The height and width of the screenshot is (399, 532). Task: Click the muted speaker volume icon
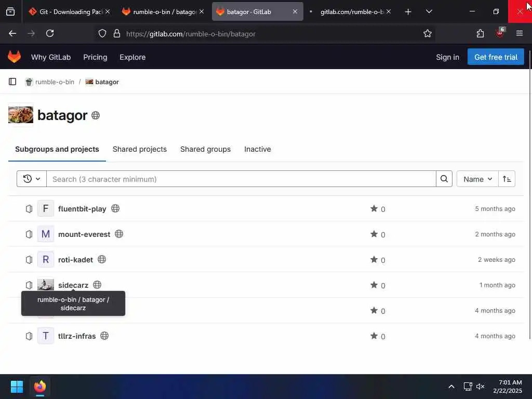click(480, 387)
